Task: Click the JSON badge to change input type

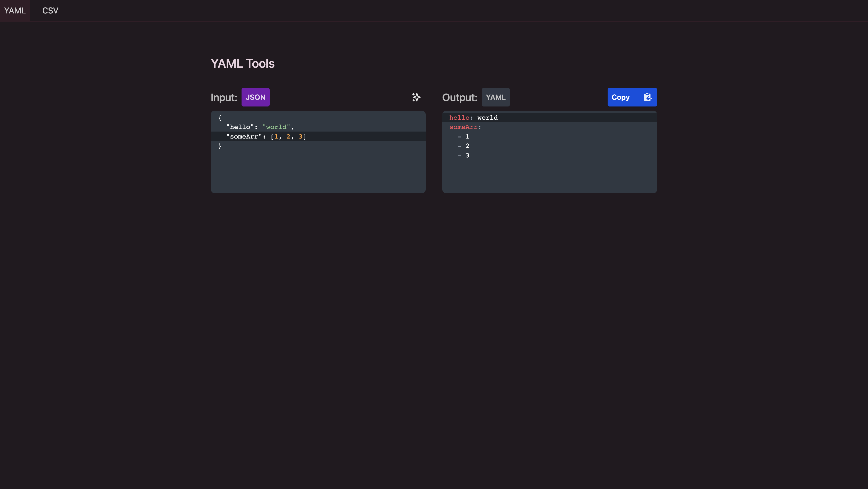Action: tap(255, 97)
